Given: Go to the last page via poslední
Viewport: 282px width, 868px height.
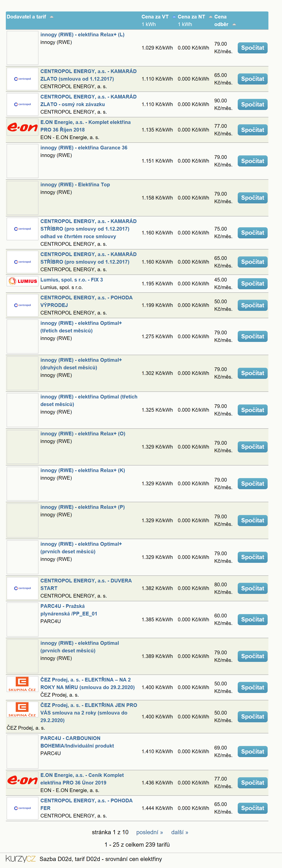Looking at the screenshot, I should point(150,832).
